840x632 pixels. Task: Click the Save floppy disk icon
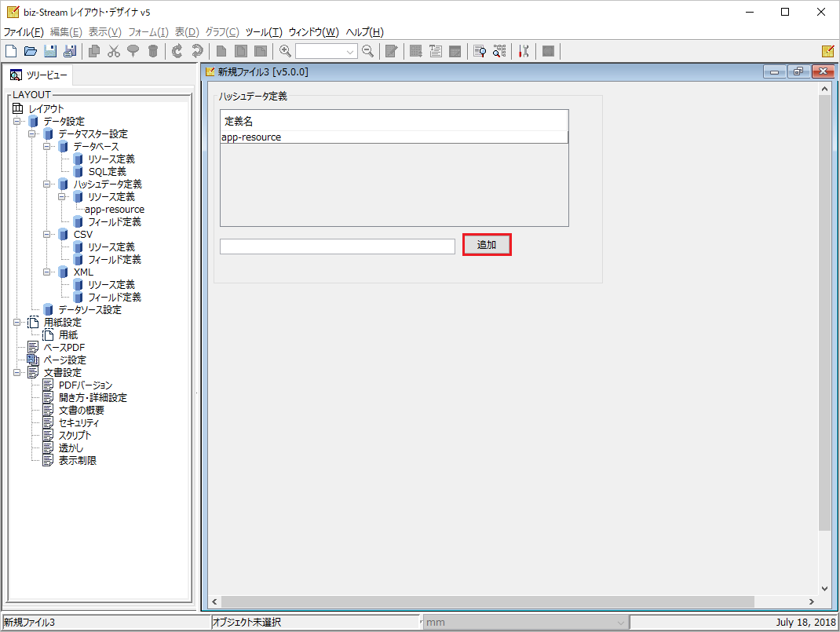50,51
